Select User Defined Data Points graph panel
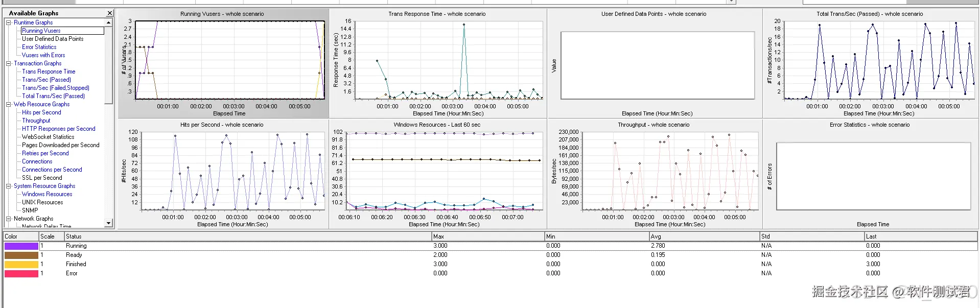980x308 pixels. (655, 63)
